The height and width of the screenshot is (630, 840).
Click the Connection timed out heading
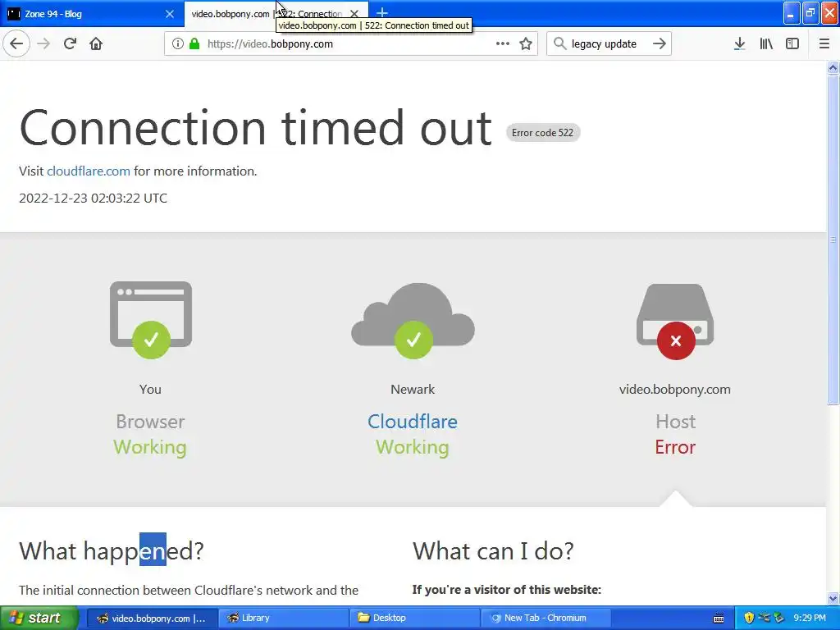tap(256, 128)
